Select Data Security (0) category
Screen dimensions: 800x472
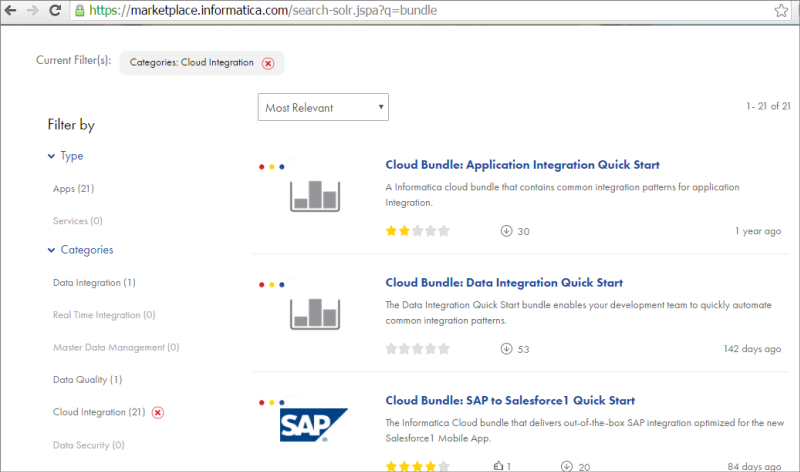[89, 445]
